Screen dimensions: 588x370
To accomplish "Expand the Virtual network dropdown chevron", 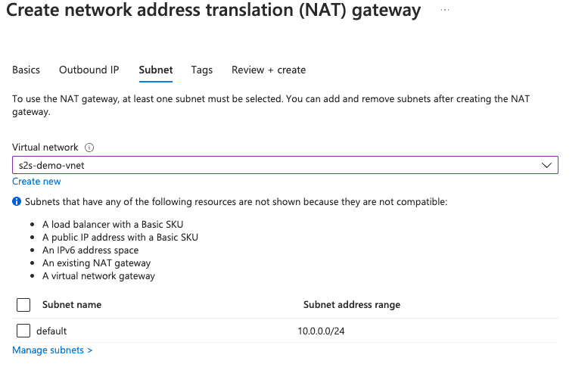I will pyautogui.click(x=546, y=165).
